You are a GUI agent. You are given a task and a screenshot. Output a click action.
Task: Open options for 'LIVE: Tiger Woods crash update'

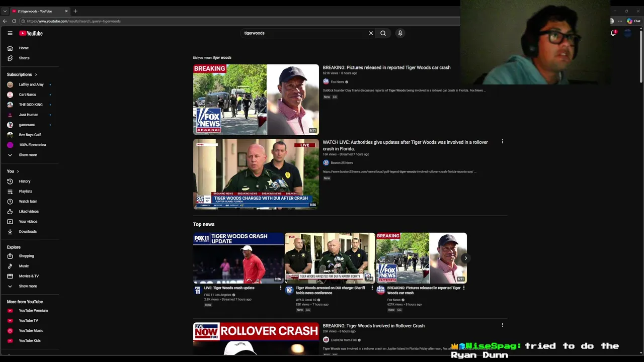281,288
